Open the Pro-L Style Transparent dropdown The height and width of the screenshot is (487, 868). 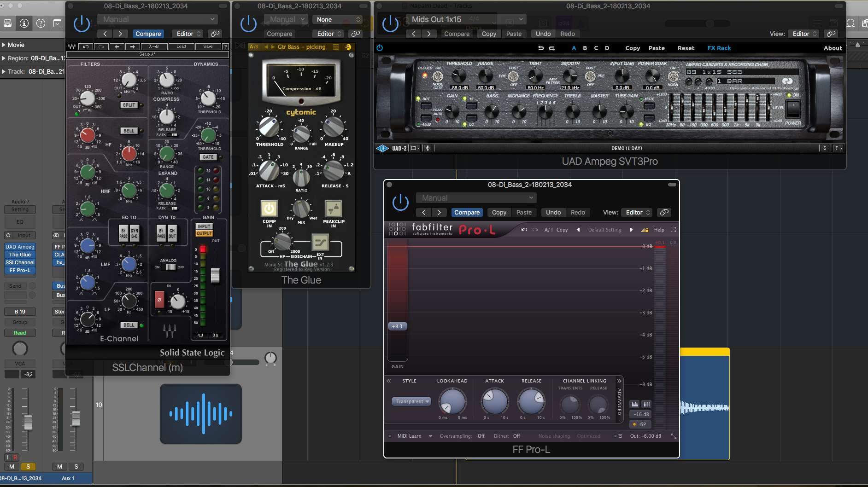click(x=411, y=401)
